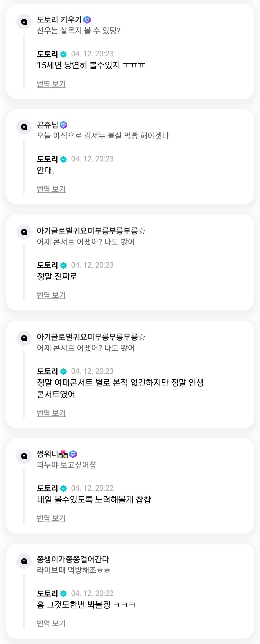The height and width of the screenshot is (644, 260).
Task: Translate the '내일 볼수있도록 노력해볼게' reply
Action: click(51, 518)
